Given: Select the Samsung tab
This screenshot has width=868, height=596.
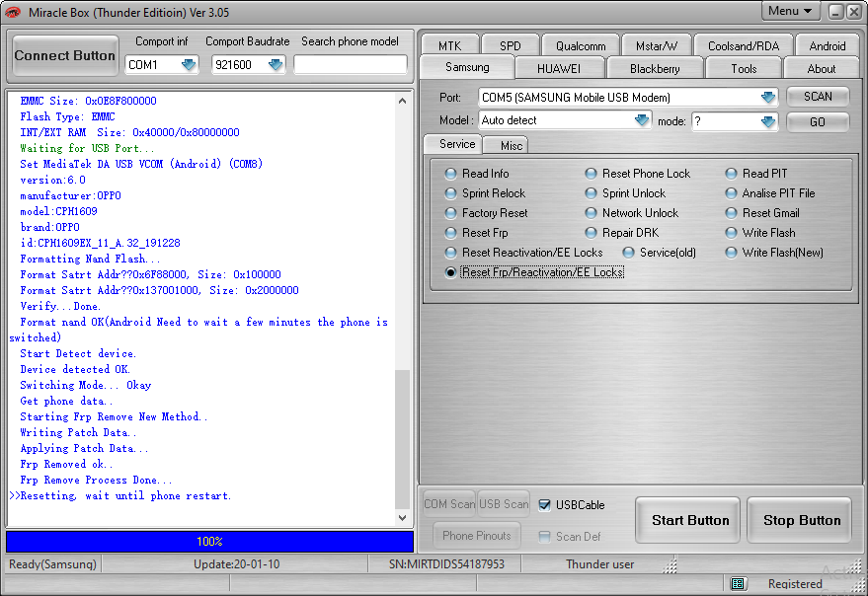Looking at the screenshot, I should coord(467,67).
